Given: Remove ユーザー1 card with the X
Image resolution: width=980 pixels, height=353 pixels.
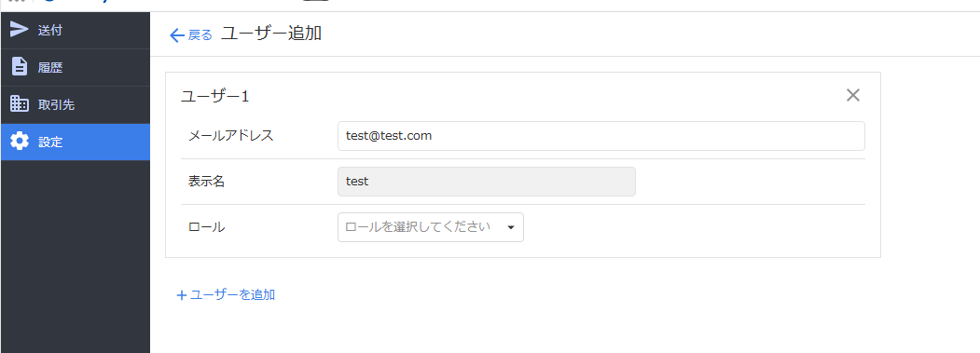Looking at the screenshot, I should click(x=852, y=95).
